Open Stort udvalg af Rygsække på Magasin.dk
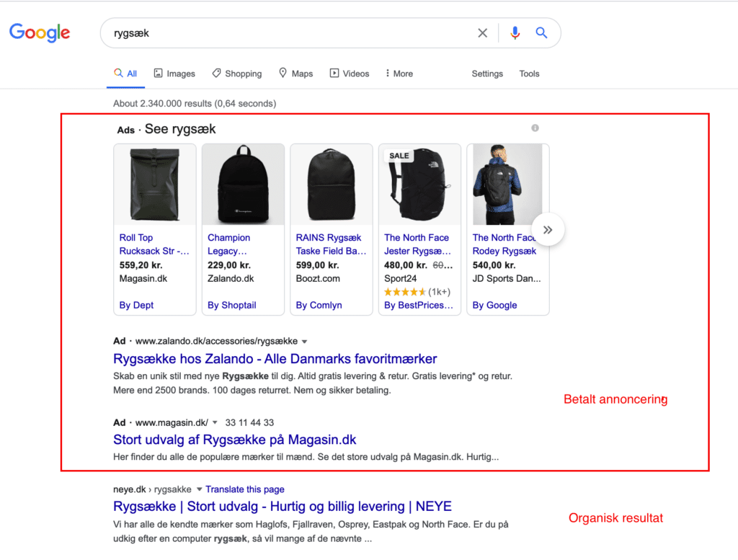The height and width of the screenshot is (560, 738). point(234,440)
